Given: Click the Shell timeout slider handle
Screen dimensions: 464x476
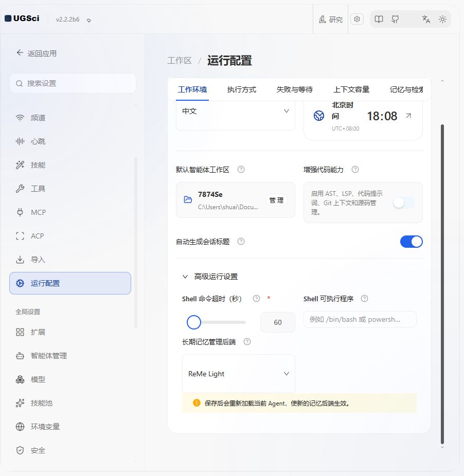Looking at the screenshot, I should coord(194,322).
